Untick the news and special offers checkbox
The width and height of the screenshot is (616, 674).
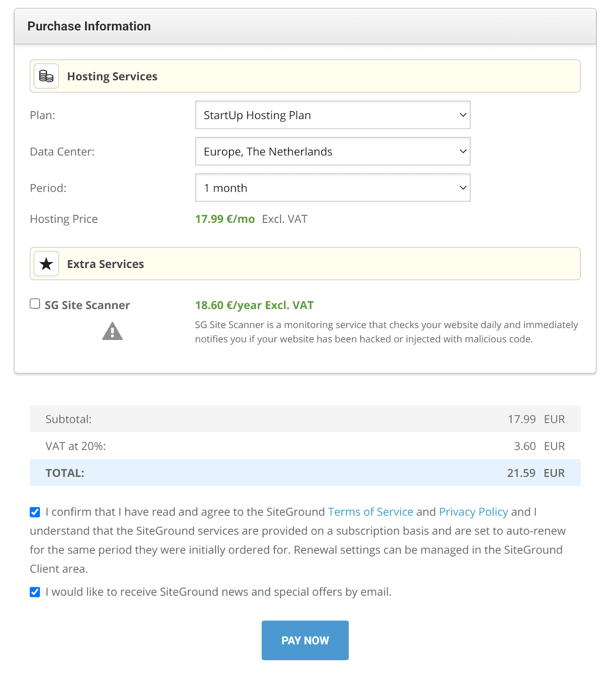pyautogui.click(x=35, y=592)
